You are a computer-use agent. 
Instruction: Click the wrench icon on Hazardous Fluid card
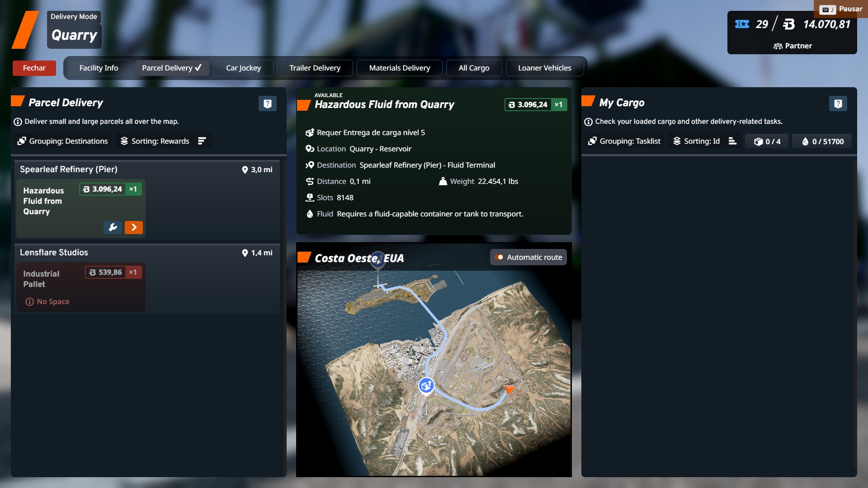(x=113, y=227)
